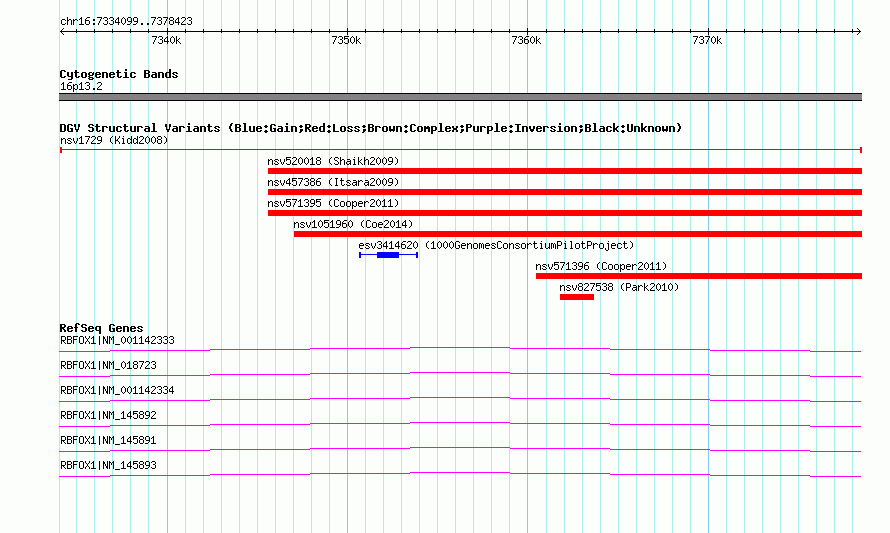Click the nsv571395 (Cooper2011) label

click(x=333, y=203)
